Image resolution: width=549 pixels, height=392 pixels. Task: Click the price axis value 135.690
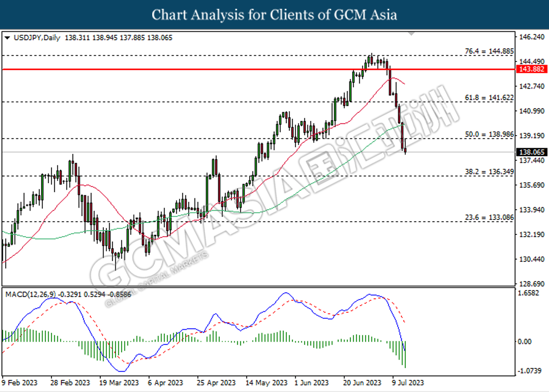(x=532, y=185)
